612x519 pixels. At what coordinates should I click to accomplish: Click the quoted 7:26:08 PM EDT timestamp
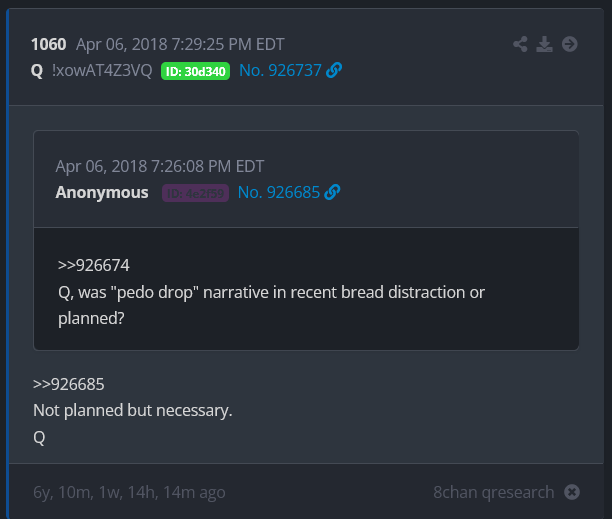160,166
